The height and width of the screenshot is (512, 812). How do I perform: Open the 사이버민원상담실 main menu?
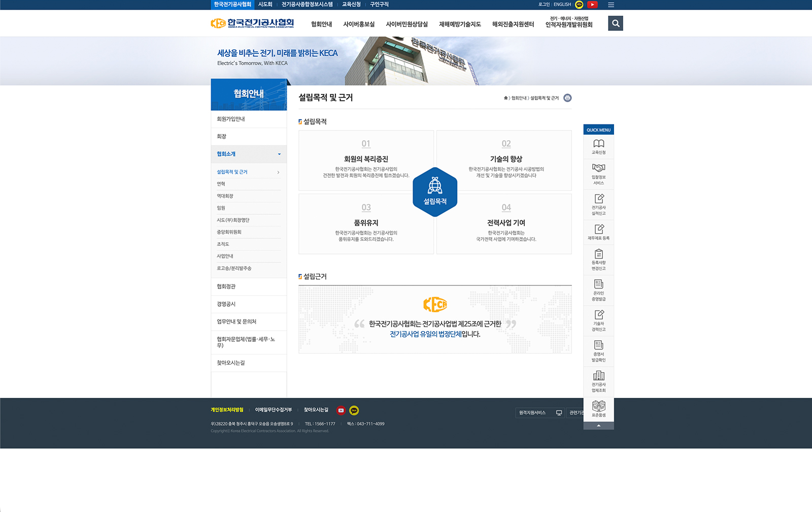click(407, 24)
